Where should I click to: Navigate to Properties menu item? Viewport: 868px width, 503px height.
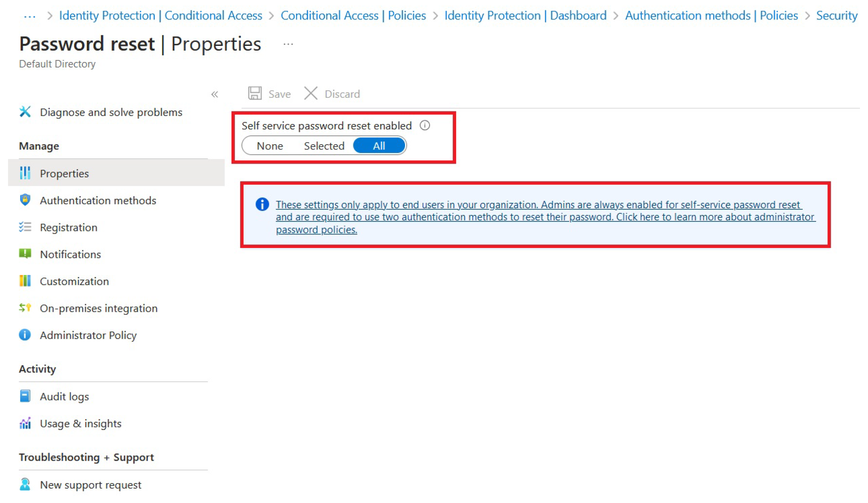point(65,174)
